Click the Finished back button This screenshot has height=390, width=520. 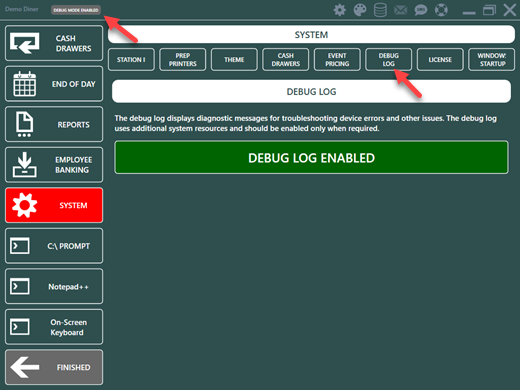54,367
